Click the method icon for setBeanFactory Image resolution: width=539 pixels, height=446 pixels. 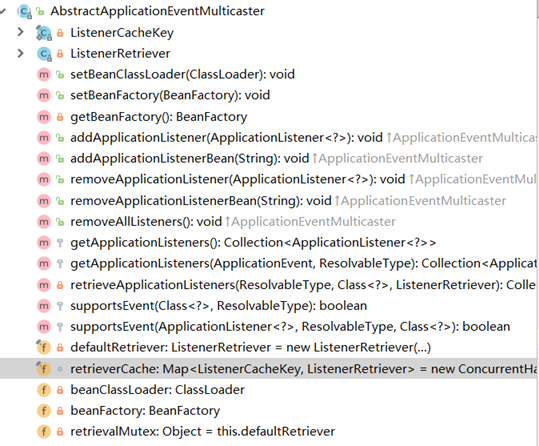44,96
